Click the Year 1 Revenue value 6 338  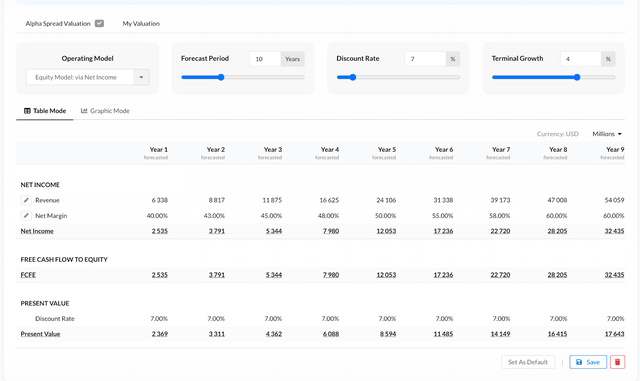(x=160, y=200)
